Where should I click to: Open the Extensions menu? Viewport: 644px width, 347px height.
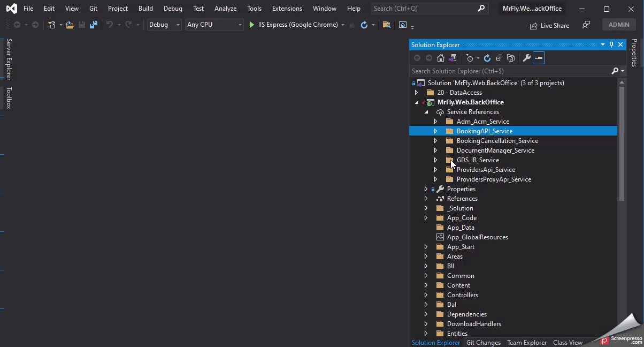click(x=287, y=9)
